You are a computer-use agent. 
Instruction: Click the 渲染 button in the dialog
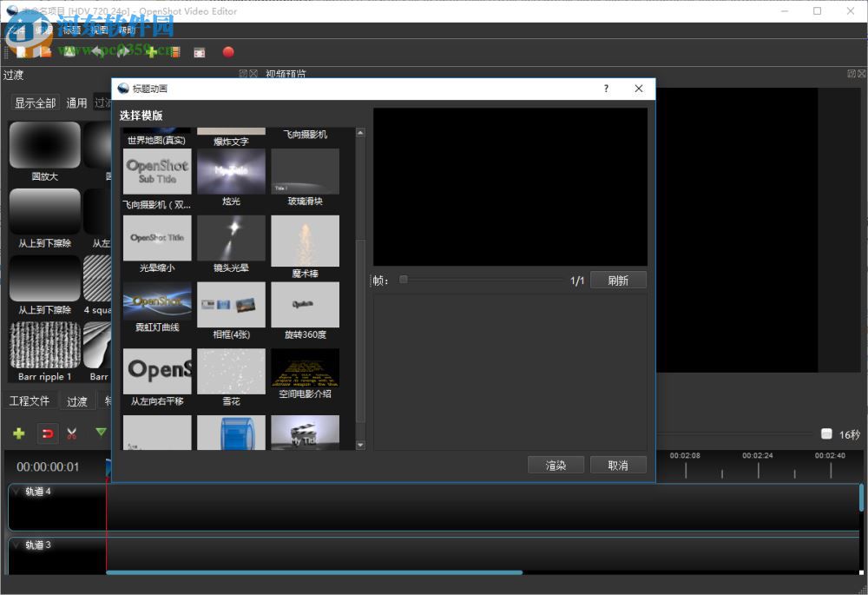556,465
